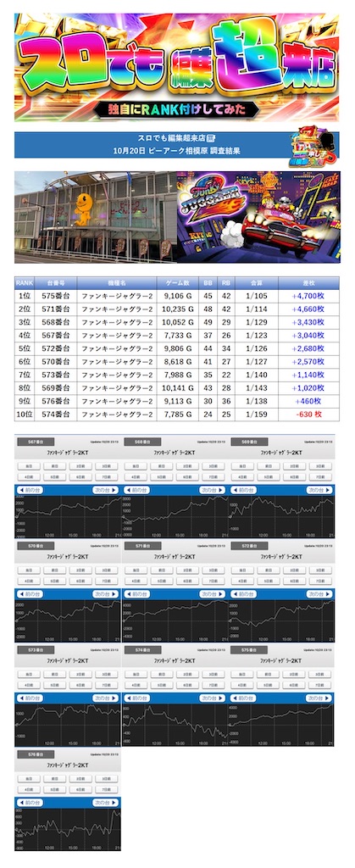Open the ピーアーク store building photo
Image resolution: width=355 pixels, height=868 pixels.
pyautogui.click(x=96, y=216)
